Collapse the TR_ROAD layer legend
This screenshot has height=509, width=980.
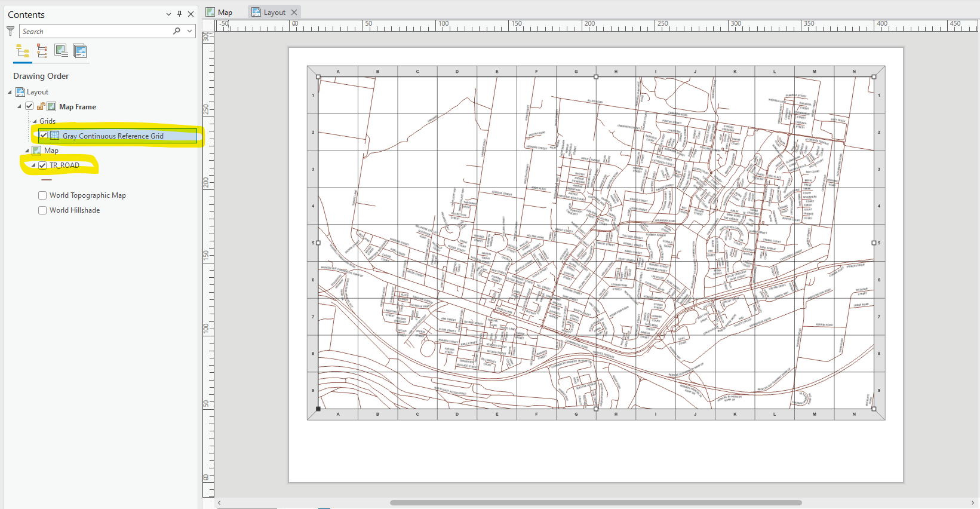pyautogui.click(x=33, y=165)
